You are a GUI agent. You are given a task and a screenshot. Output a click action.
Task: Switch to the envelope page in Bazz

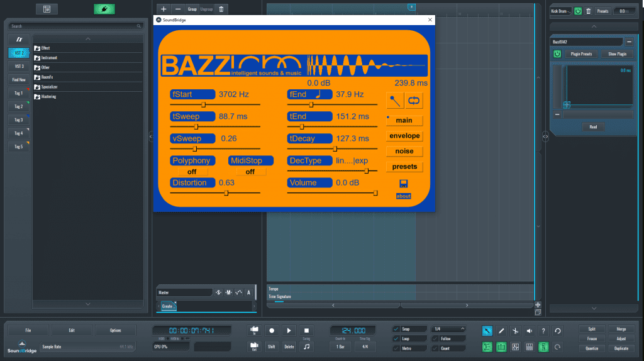click(x=404, y=136)
